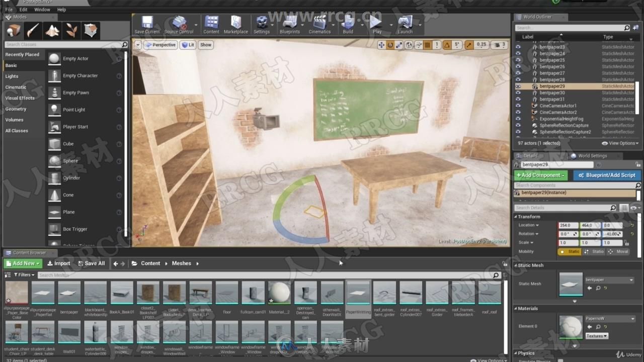Click the Launch toolbar icon
Image resolution: width=644 pixels, height=362 pixels.
point(405,25)
